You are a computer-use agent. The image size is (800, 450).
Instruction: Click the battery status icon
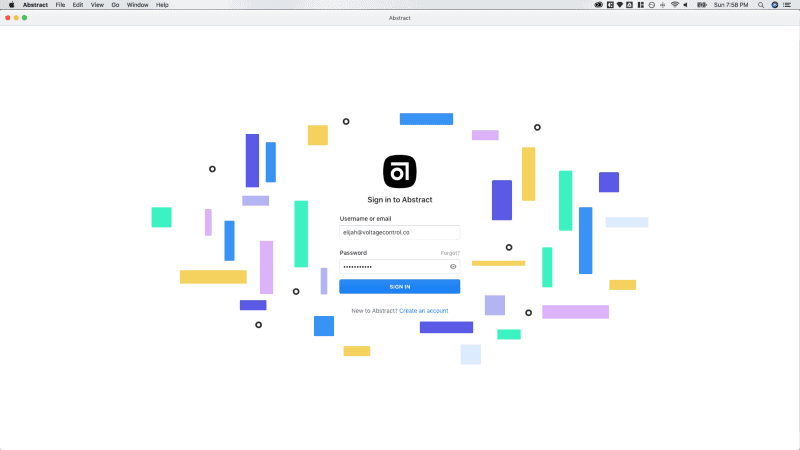(x=702, y=5)
